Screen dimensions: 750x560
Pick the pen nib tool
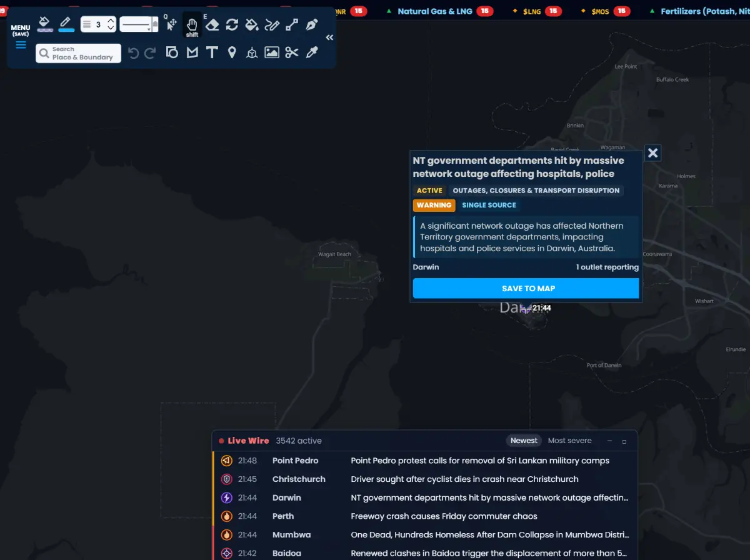point(311,24)
